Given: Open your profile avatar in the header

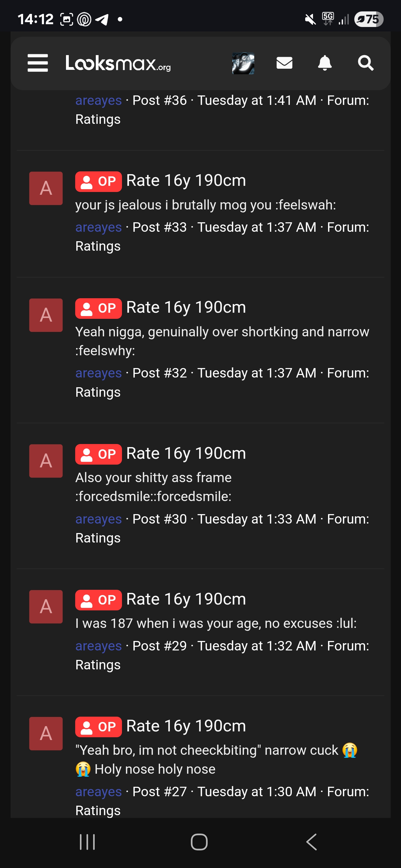Looking at the screenshot, I should pos(243,63).
